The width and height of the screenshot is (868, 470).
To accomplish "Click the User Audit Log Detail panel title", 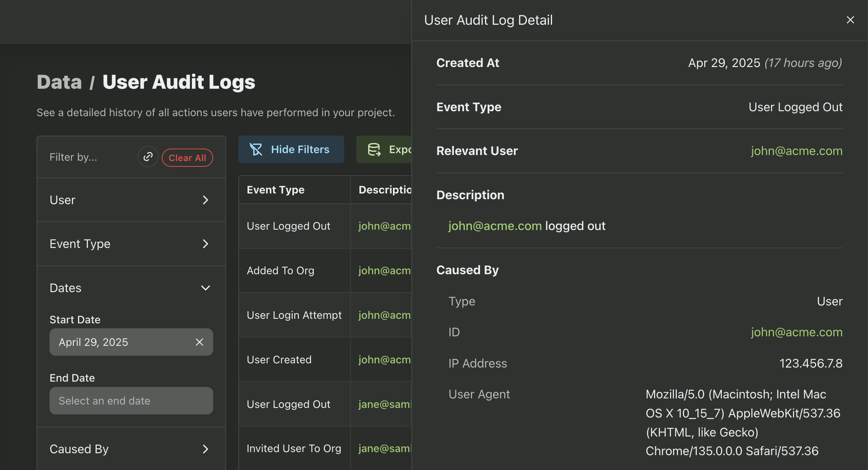I will [x=488, y=20].
